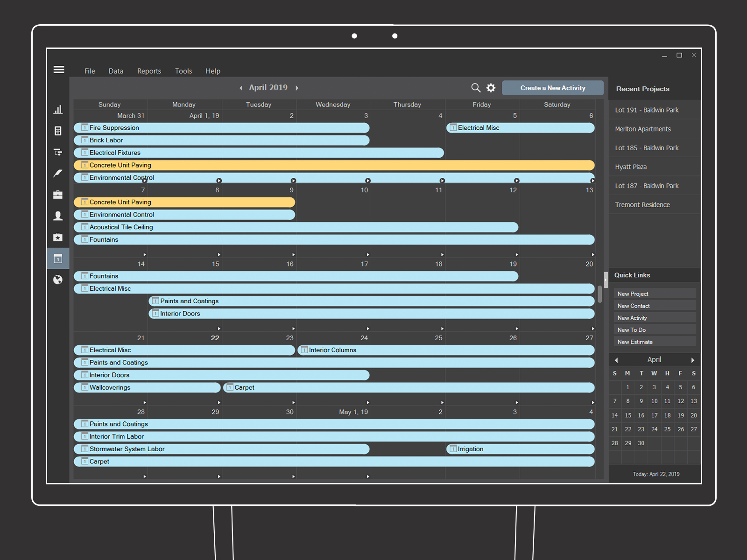Viewport: 747px width, 560px height.
Task: Select Acoustical Tile Ceiling activity
Action: (296, 227)
